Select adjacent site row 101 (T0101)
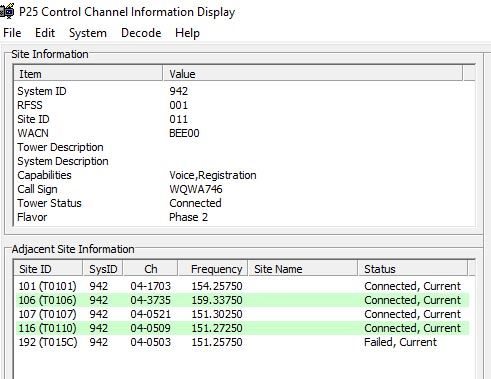The image size is (491, 379). point(242,286)
